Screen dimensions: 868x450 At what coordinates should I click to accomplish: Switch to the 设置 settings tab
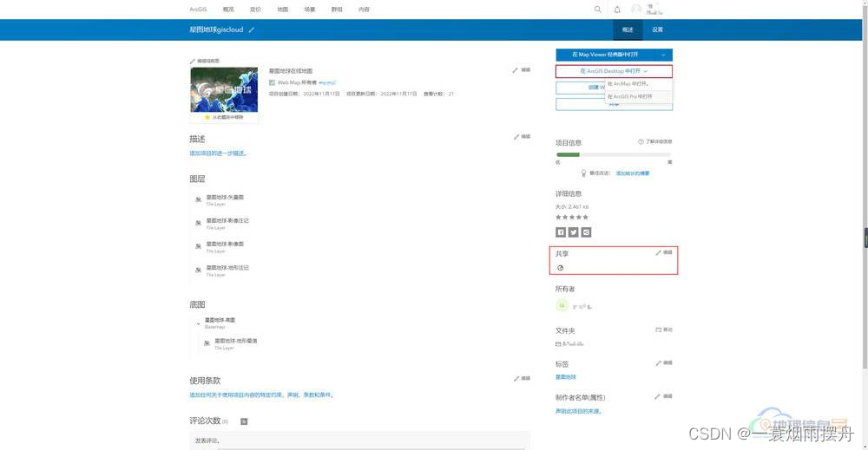[x=658, y=29]
